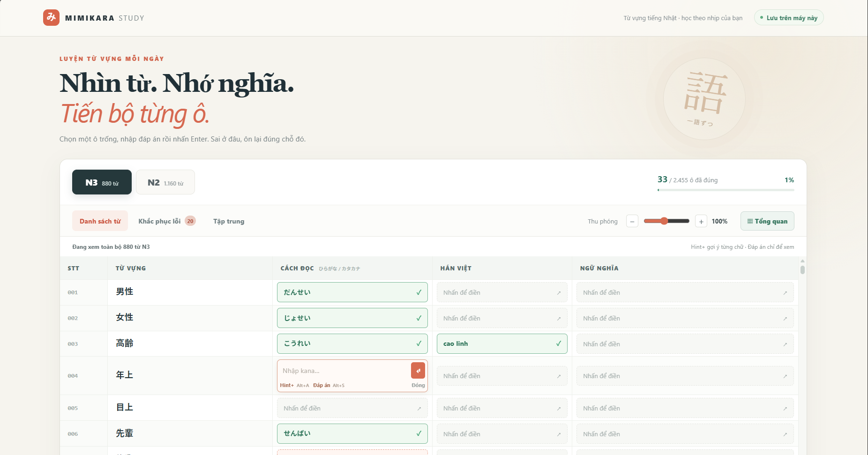
Task: Open the Danh sách từ tab
Action: point(100,221)
